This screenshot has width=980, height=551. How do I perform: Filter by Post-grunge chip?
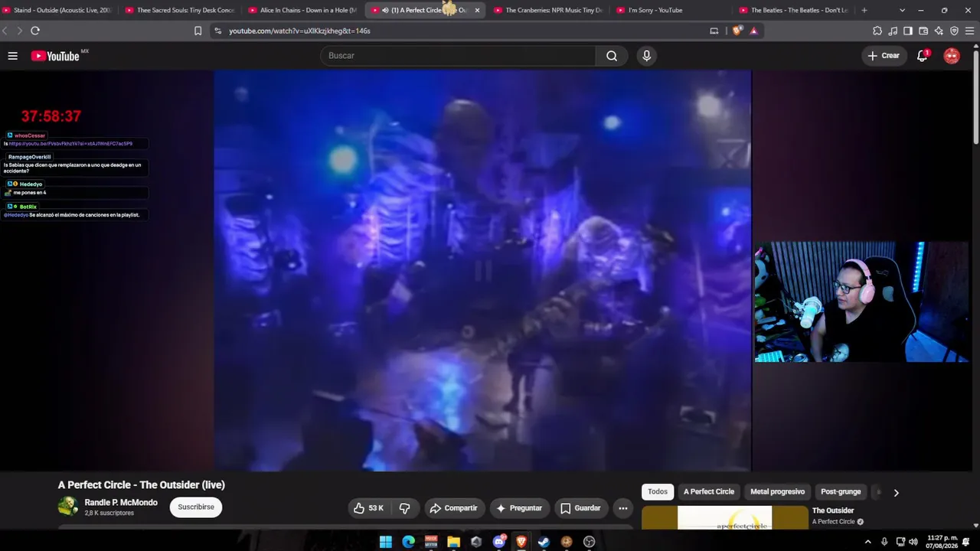[841, 492]
